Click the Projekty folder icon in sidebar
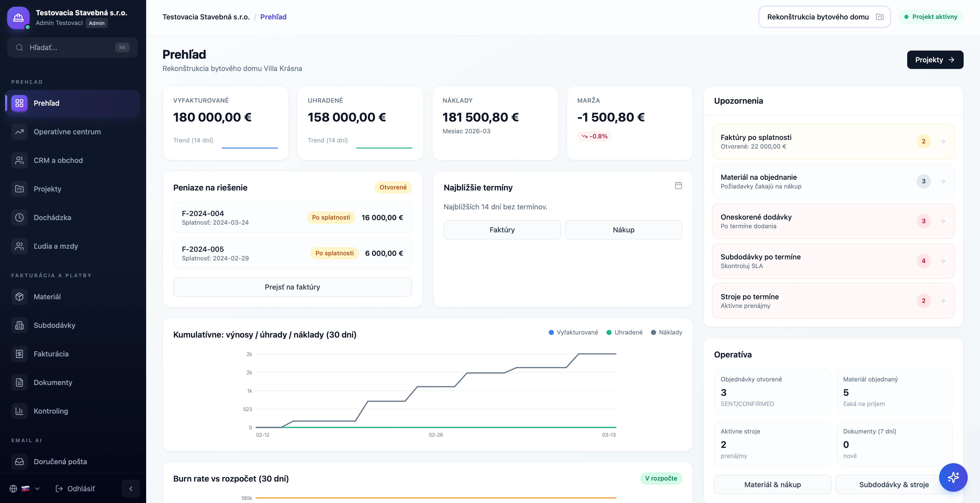 click(x=19, y=189)
